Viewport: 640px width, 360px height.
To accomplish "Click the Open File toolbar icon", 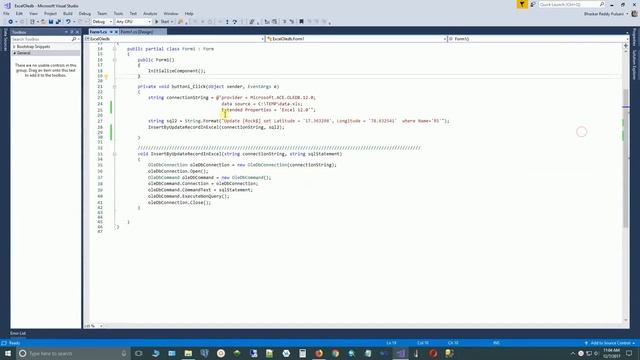I will (43, 22).
